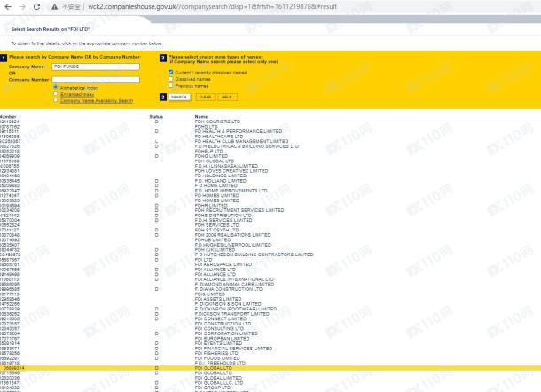Click F.D.H ELECTRICAL & BUILDING SERVICES LTD

[x=247, y=146]
